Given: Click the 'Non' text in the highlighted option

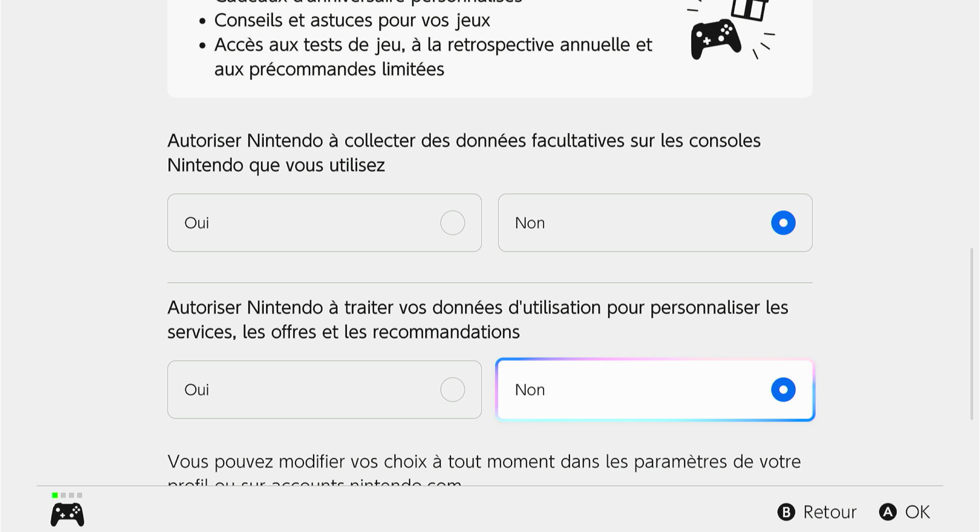Looking at the screenshot, I should pyautogui.click(x=530, y=390).
